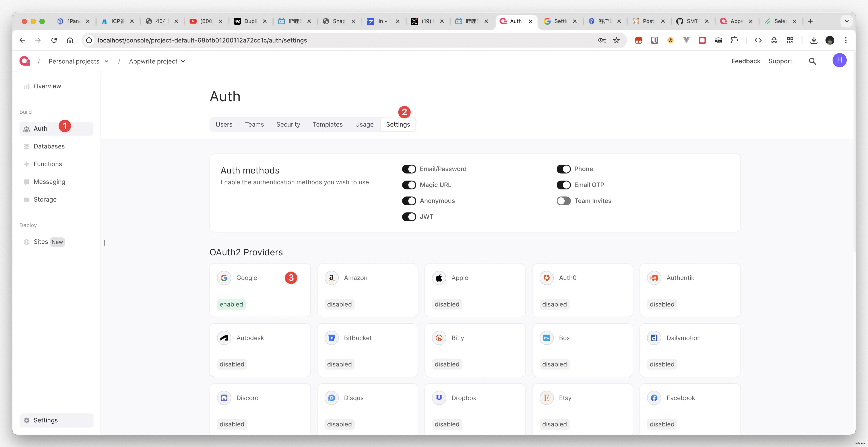
Task: Click the Support link
Action: (x=780, y=61)
